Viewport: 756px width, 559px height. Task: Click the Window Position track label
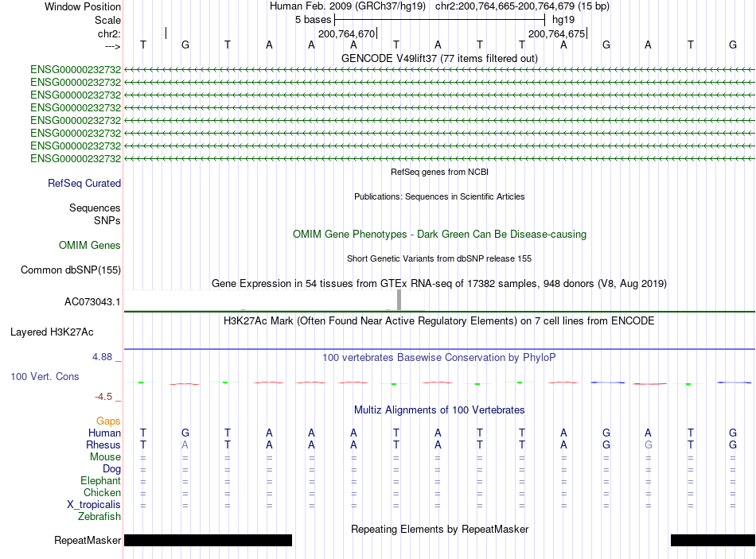click(83, 6)
